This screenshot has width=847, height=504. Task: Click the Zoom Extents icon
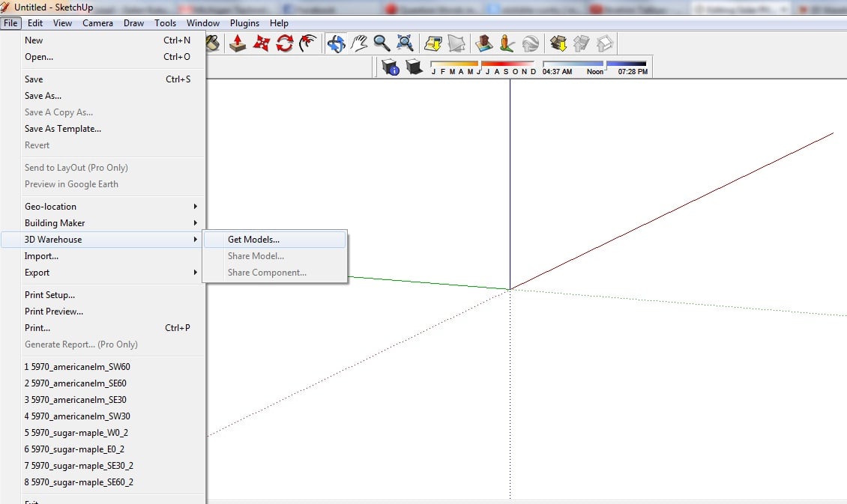pos(405,43)
